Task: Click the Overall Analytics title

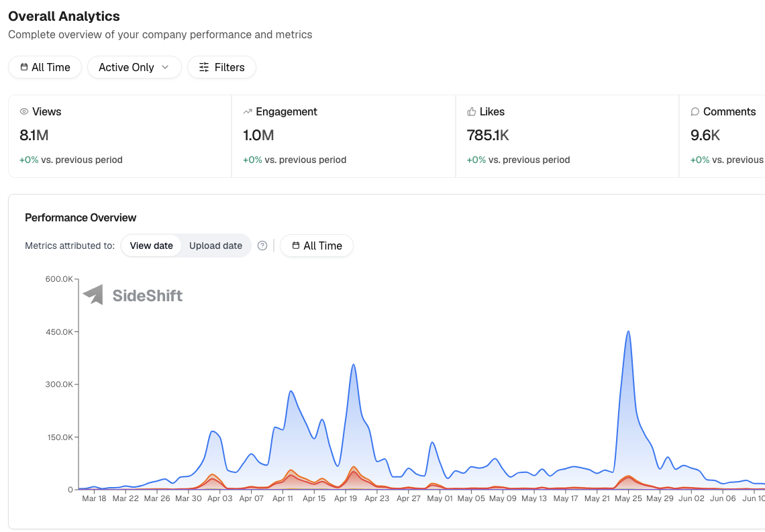Action: [x=64, y=16]
